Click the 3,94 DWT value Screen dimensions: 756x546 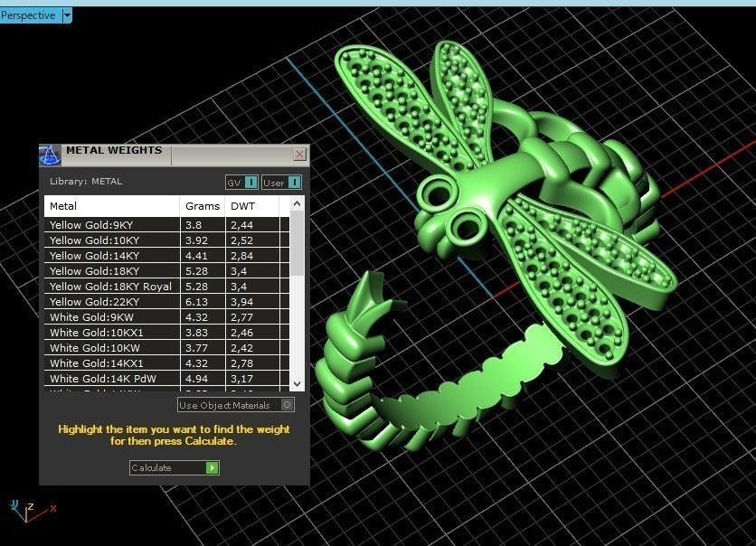tap(242, 302)
